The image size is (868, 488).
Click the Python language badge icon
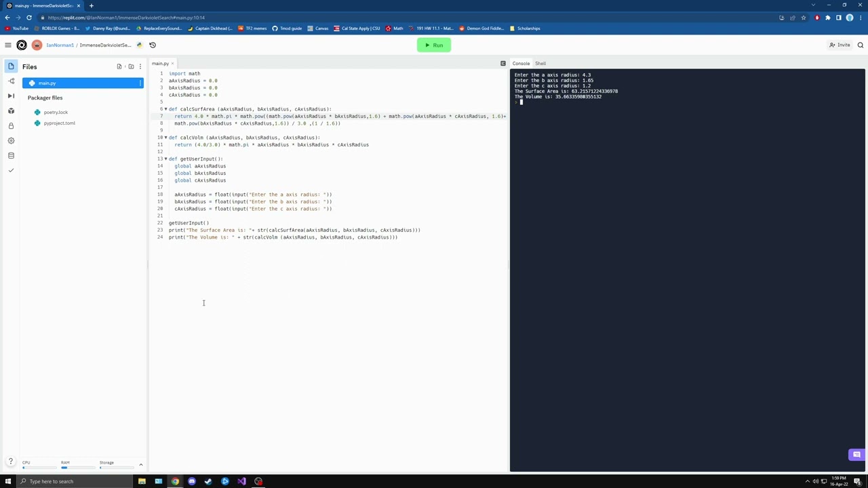[139, 45]
